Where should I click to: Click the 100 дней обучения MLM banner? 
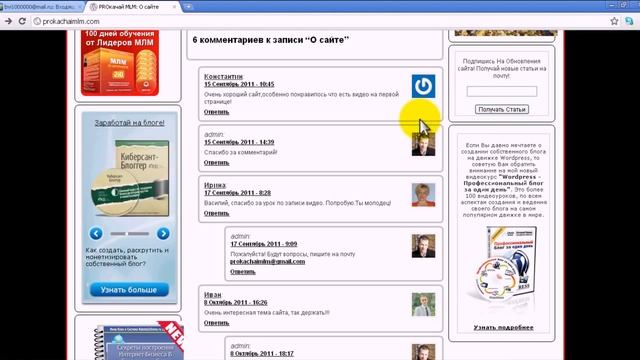tap(120, 62)
